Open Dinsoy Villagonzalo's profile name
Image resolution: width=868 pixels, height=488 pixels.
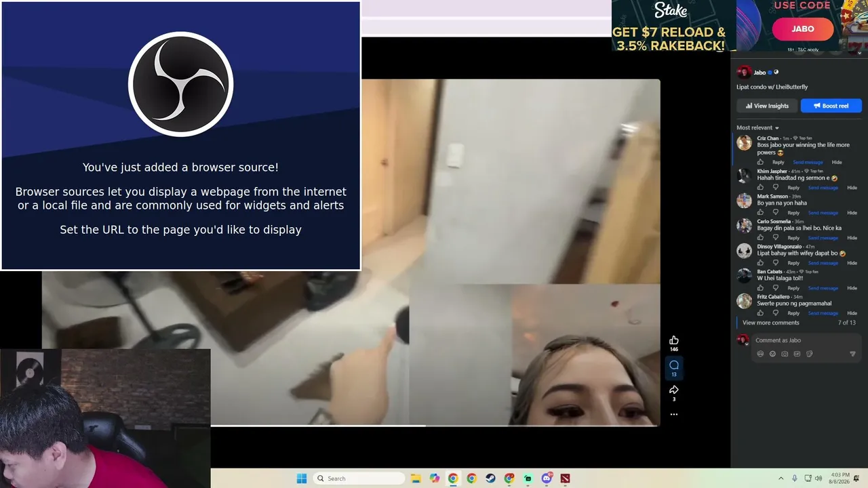click(779, 247)
